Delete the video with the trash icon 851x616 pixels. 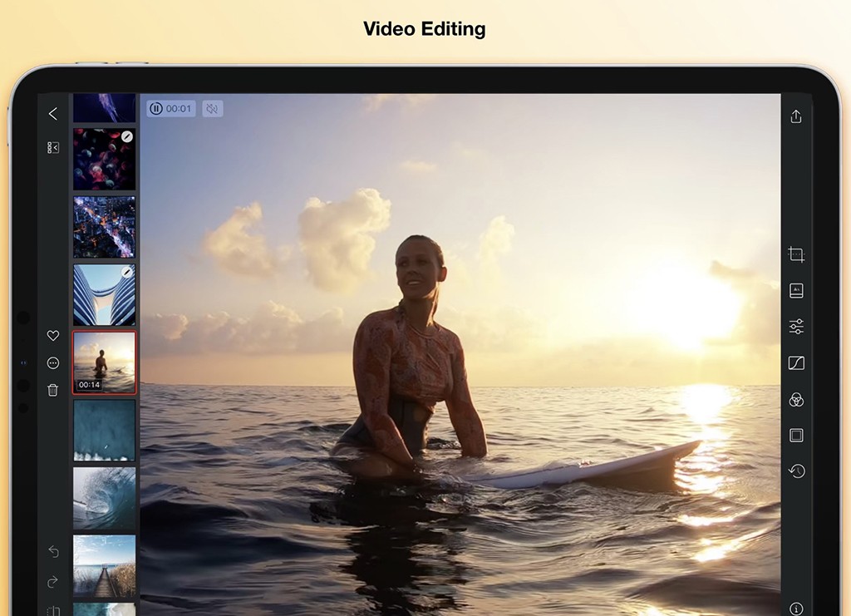pos(52,390)
